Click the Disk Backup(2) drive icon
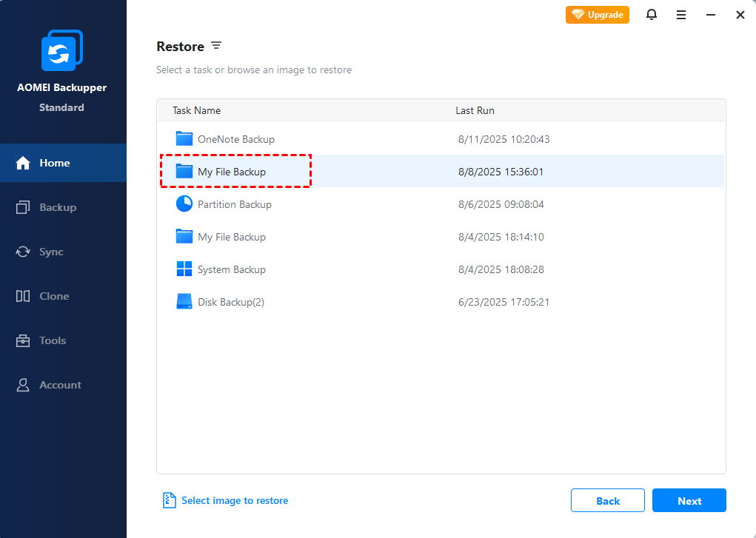The height and width of the screenshot is (538, 756). (184, 301)
